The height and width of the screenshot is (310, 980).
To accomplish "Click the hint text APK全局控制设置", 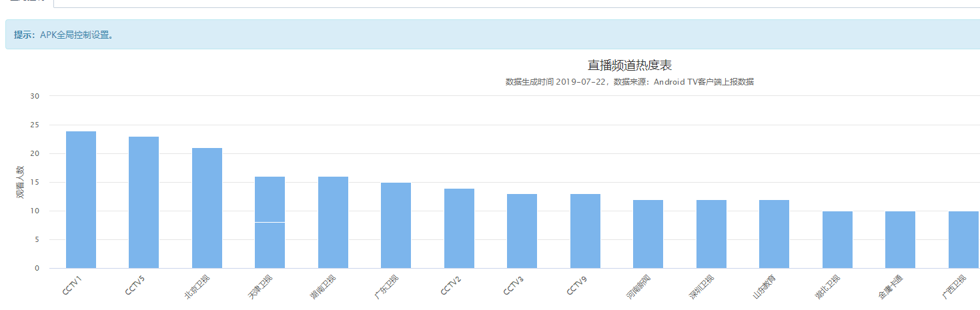I will point(76,35).
